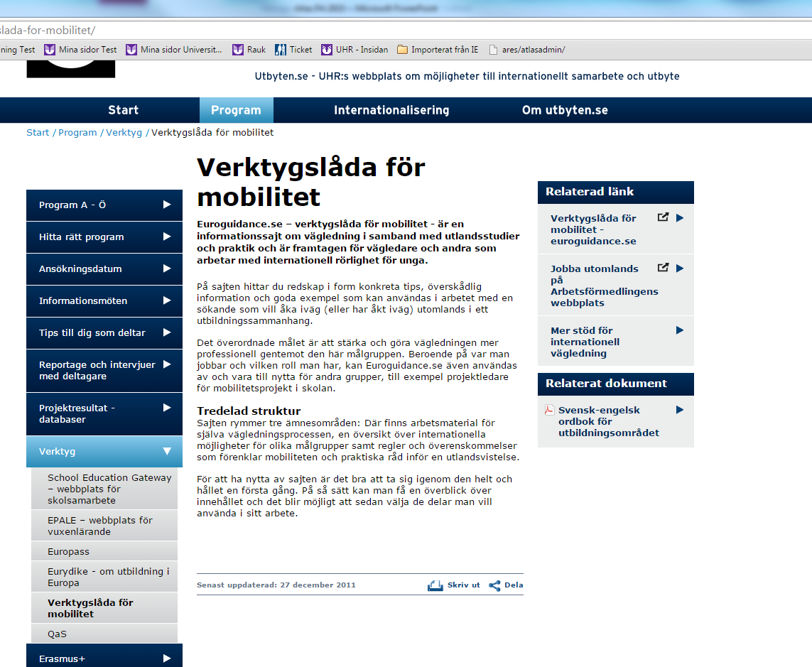Click the Rauk bookmark icon
812x667 pixels.
click(x=238, y=50)
